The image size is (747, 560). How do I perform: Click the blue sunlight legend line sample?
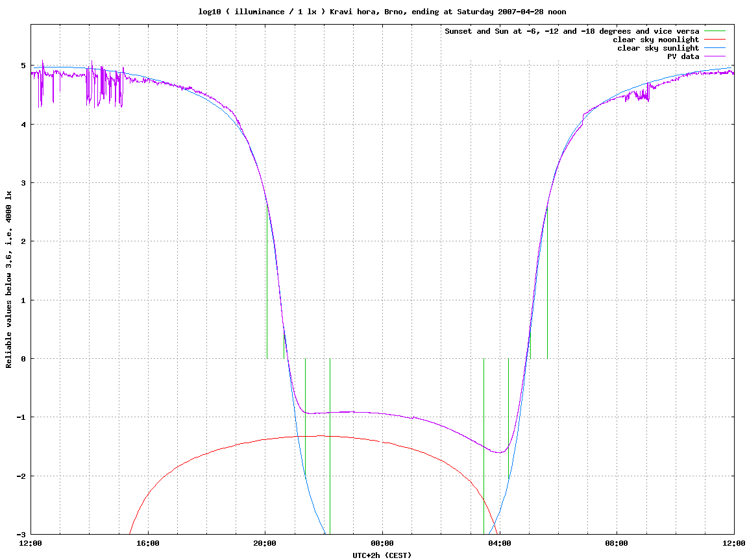pyautogui.click(x=715, y=48)
